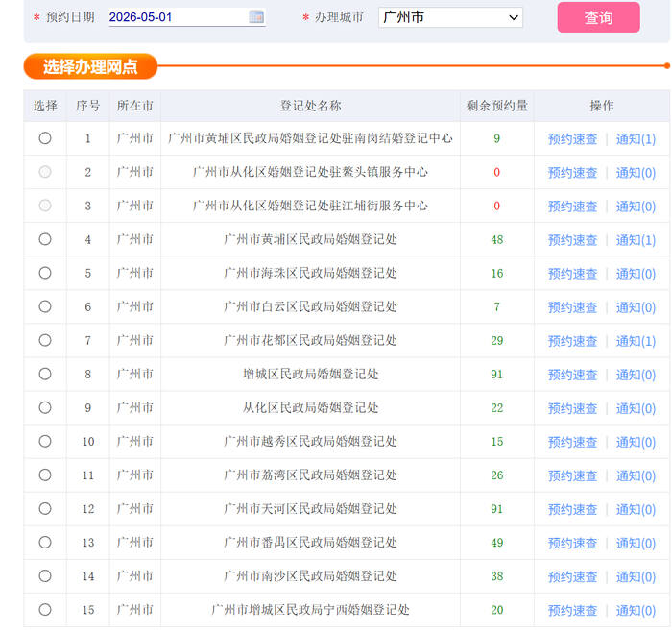This screenshot has height=633, width=672.
Task: Click 预约速查 for 荔湾区民政局婚姻登记处
Action: (x=572, y=475)
